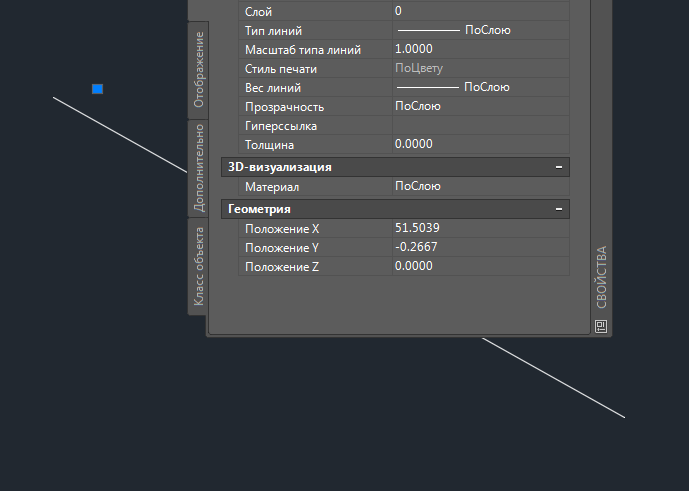Collapse the Геометрия section

[558, 209]
